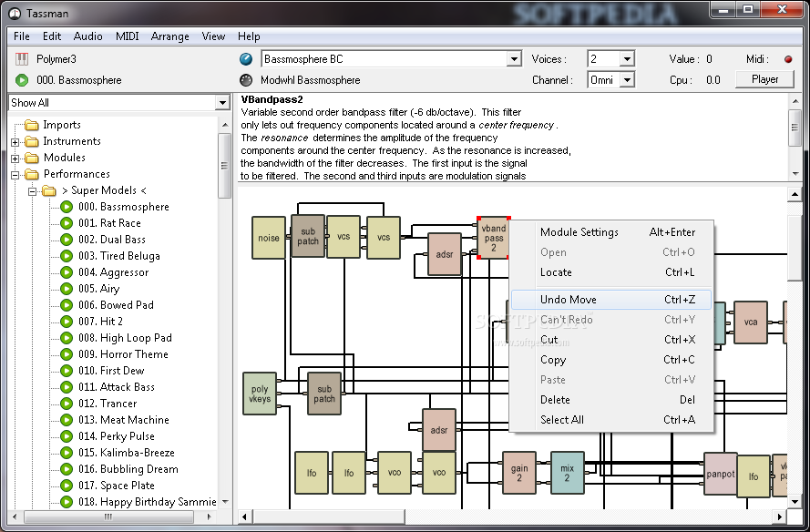Screen dimensions: 810x532
Task: Open the File menu
Action: click(x=22, y=36)
